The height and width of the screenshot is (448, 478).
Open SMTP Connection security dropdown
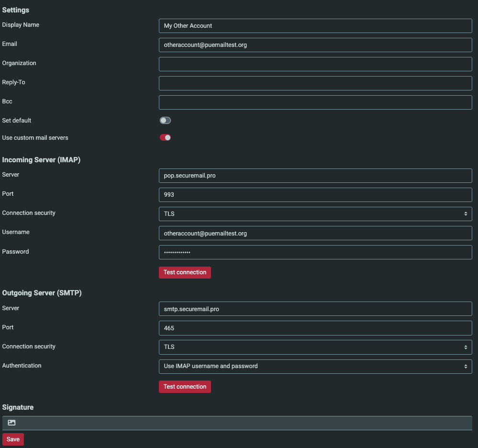(x=315, y=347)
